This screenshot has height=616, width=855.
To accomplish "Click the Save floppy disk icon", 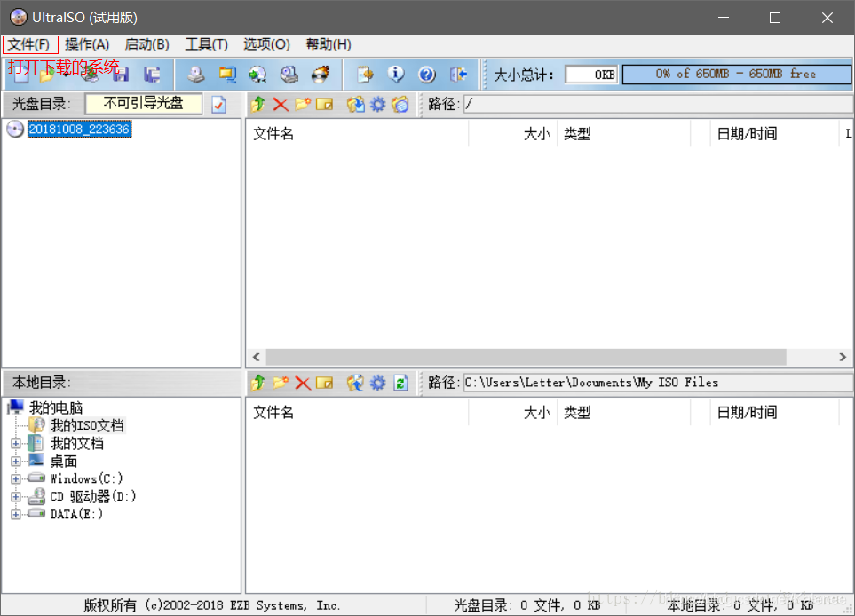I will [121, 75].
